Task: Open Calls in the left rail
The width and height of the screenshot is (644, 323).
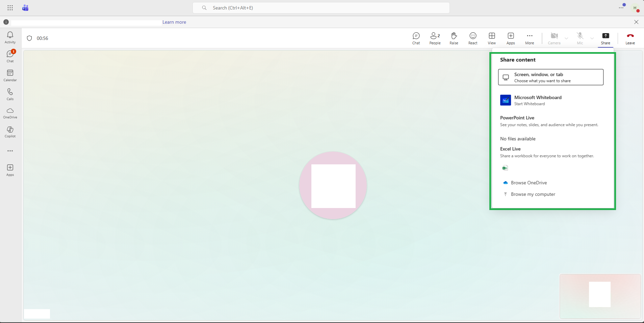Action: pos(10,94)
